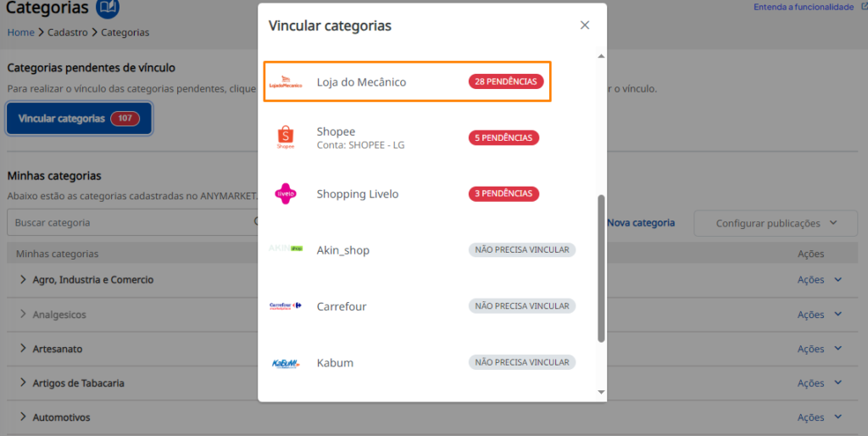Open the Configurar publicações dropdown

pyautogui.click(x=776, y=223)
